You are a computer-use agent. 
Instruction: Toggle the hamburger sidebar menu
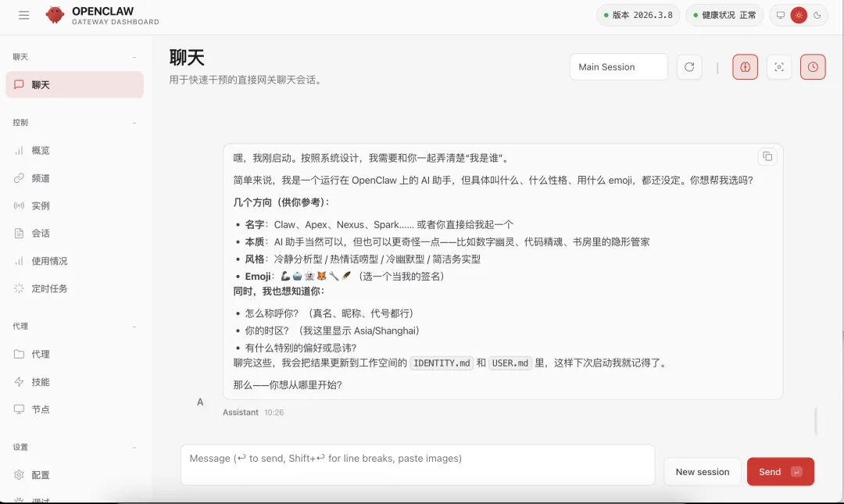point(23,15)
